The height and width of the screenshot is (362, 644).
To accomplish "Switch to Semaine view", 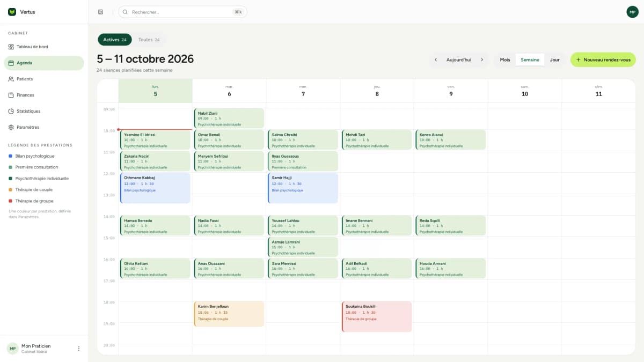I will click(530, 60).
